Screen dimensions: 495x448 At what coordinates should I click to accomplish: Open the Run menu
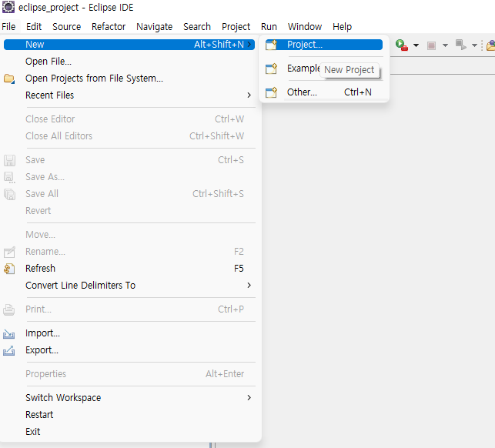(269, 26)
